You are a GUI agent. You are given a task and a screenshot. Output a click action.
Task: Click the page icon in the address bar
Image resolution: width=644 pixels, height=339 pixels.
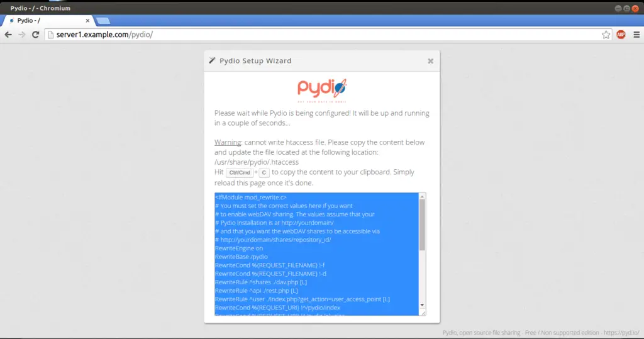click(x=50, y=35)
